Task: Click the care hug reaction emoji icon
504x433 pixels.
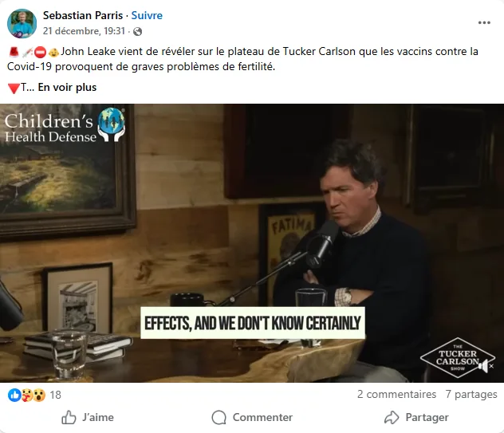Action: 27,395
